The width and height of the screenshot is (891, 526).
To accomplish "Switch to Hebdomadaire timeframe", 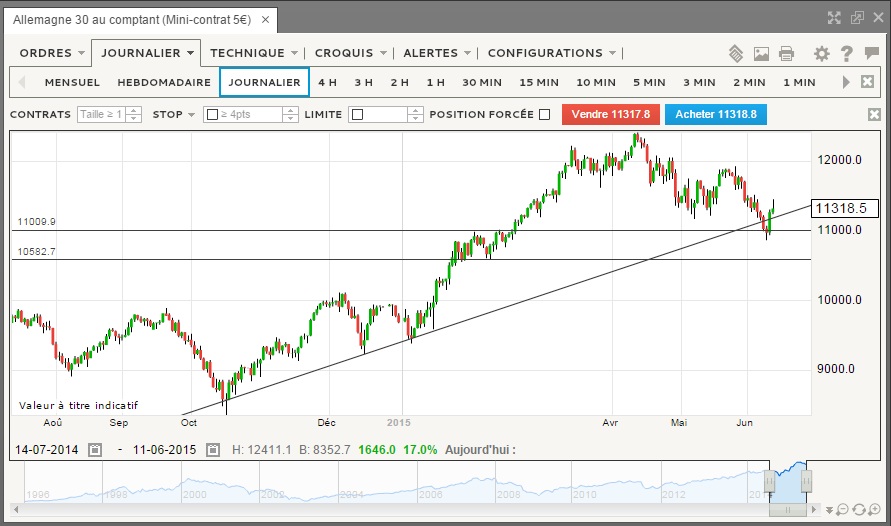I will pos(164,82).
